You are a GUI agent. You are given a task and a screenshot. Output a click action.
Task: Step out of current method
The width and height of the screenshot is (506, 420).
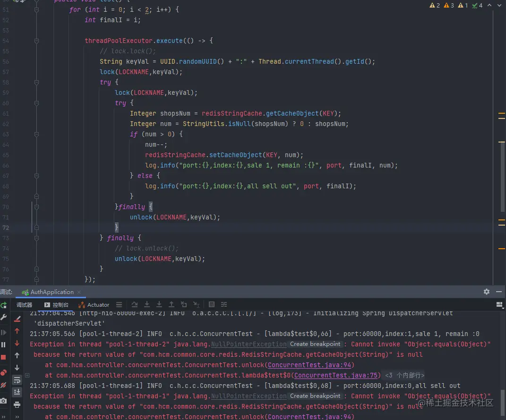172,304
